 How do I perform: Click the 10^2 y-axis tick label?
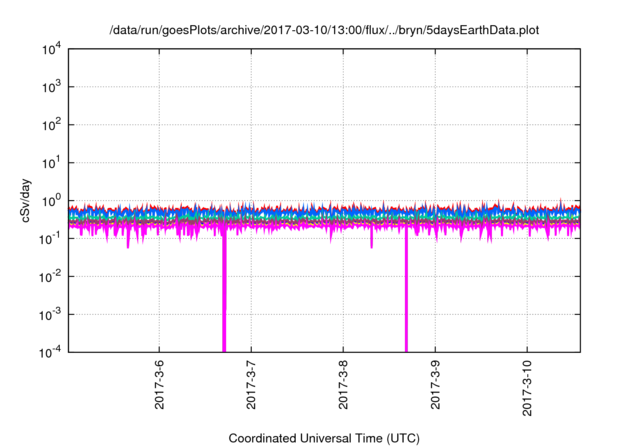(x=51, y=125)
